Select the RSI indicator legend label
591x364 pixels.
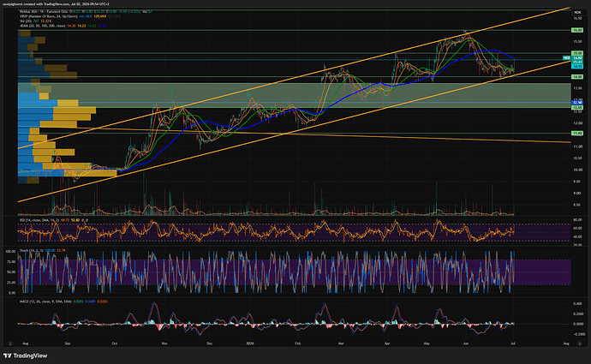39,219
